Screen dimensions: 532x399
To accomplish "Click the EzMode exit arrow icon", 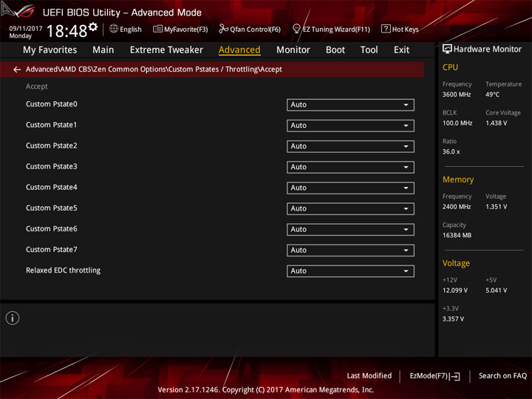I will (x=455, y=376).
